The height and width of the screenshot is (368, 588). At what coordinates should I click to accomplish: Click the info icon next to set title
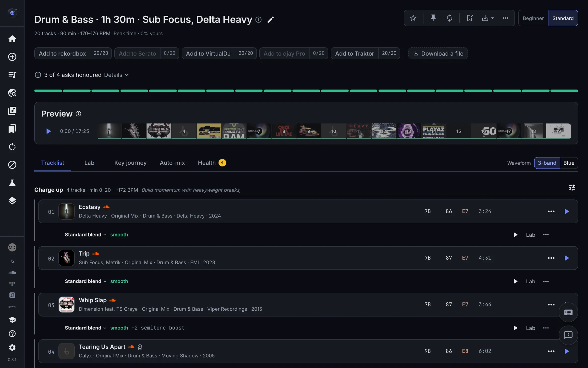tap(258, 20)
